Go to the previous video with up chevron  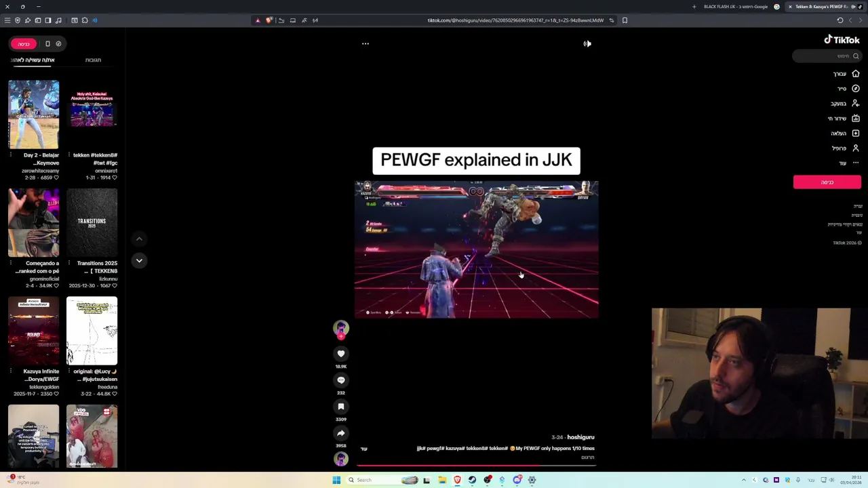tap(139, 239)
